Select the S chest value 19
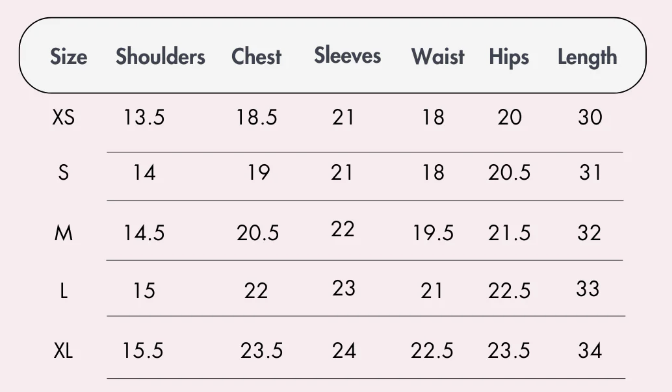The width and height of the screenshot is (672, 392). 258,173
